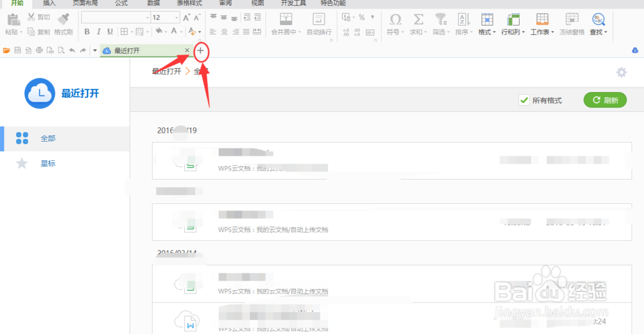Click the auto wrap text icon
The width and height of the screenshot is (644, 334).
tap(319, 19)
